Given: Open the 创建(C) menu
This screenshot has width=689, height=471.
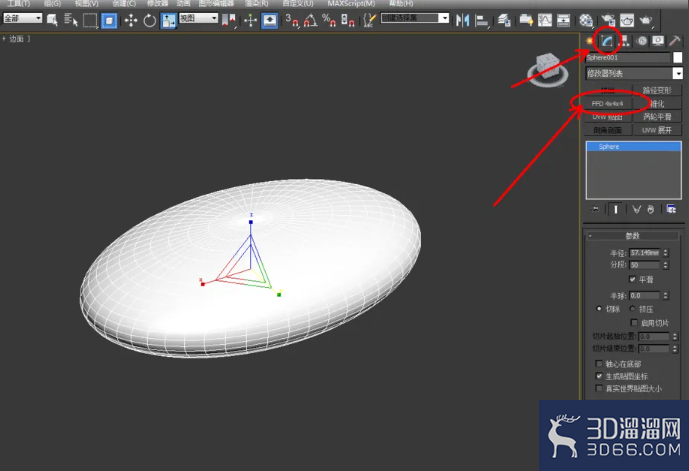Looking at the screenshot, I should [124, 4].
